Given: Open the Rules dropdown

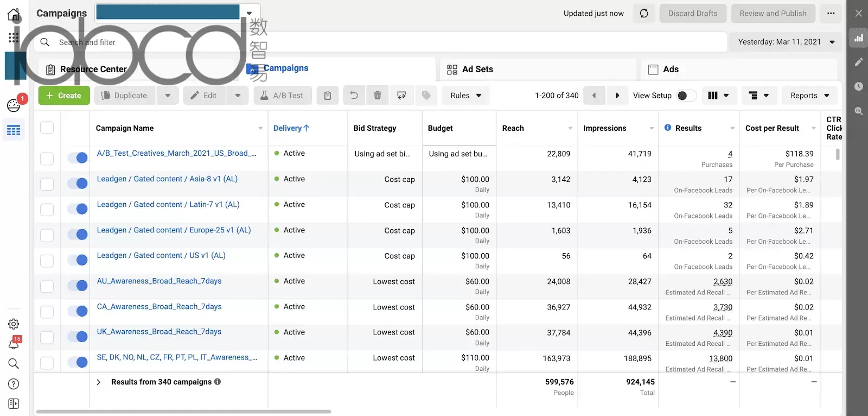Looking at the screenshot, I should coord(465,96).
